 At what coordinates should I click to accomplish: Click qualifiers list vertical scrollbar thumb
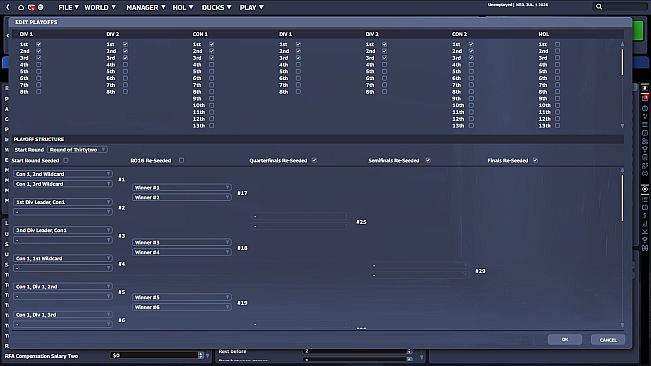click(x=622, y=62)
